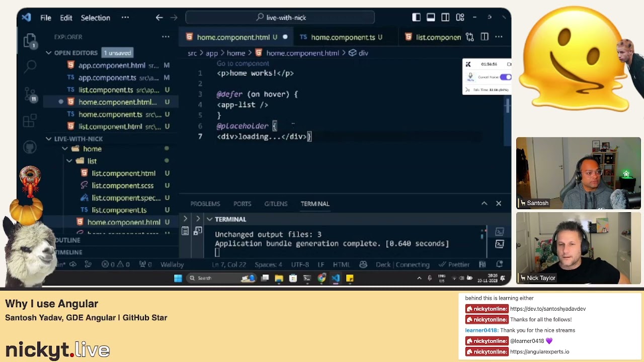Change indentation via 'Spaces: 4'
The image size is (644, 362).
point(268,264)
